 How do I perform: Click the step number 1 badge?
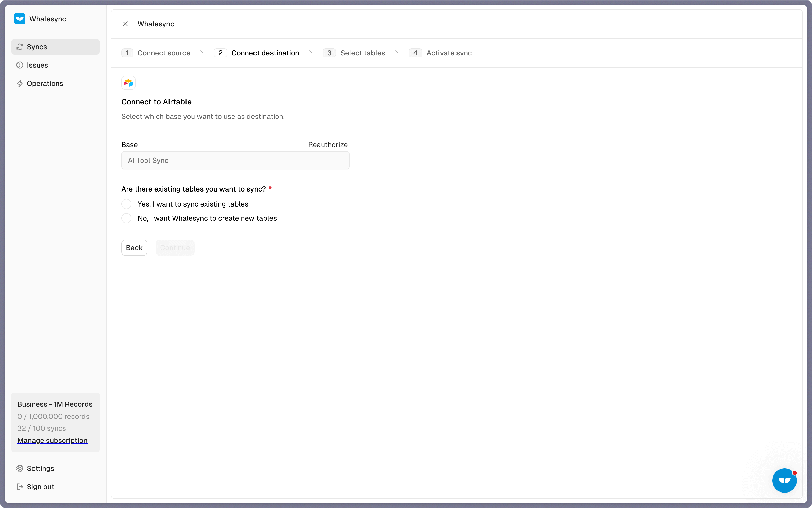(127, 53)
